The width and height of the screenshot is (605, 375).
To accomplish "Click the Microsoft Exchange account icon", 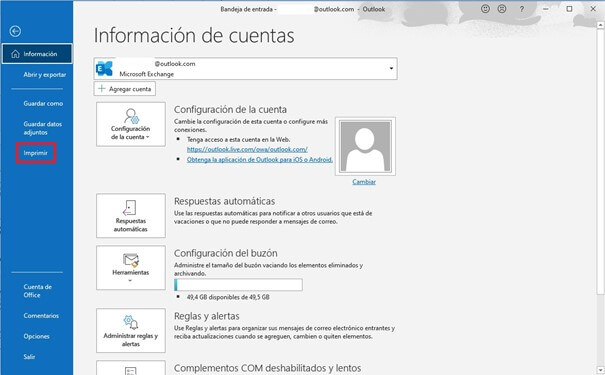I will [104, 69].
